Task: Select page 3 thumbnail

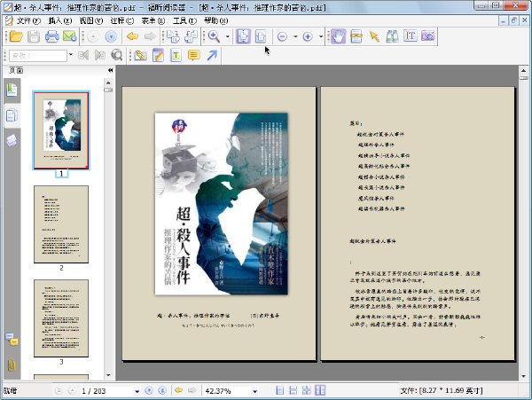Action: click(61, 318)
